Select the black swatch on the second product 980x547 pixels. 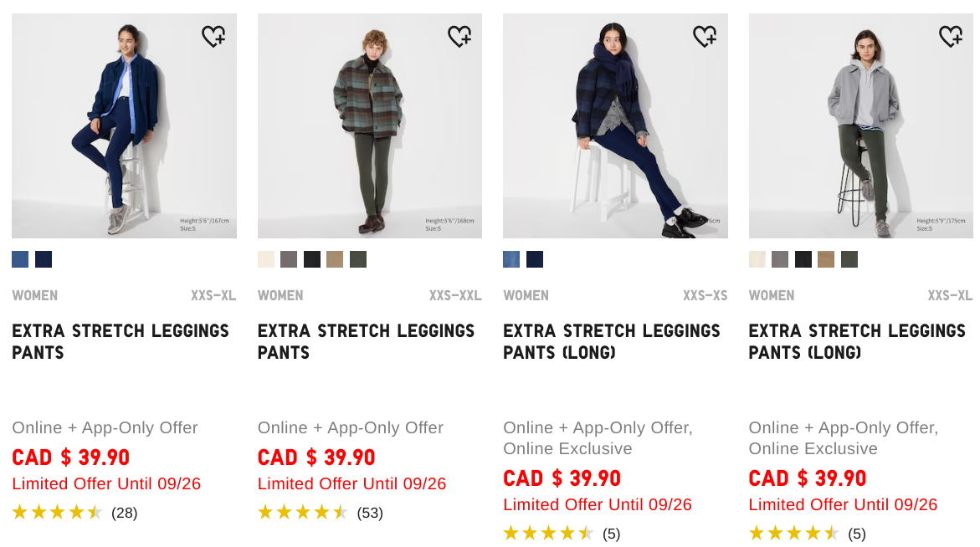click(312, 259)
